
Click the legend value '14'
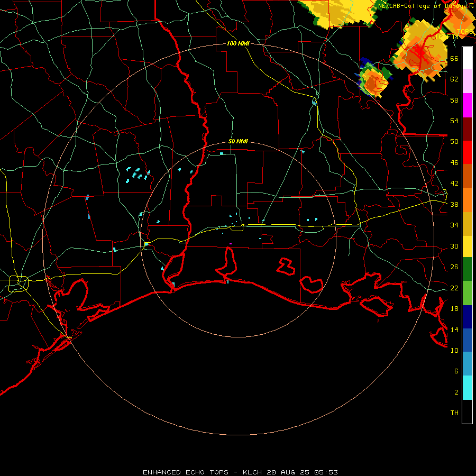coord(454,329)
